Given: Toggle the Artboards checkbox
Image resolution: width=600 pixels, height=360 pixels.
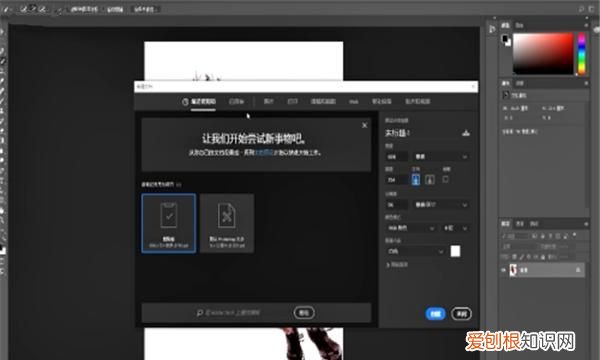Looking at the screenshot, I should pyautogui.click(x=445, y=179).
